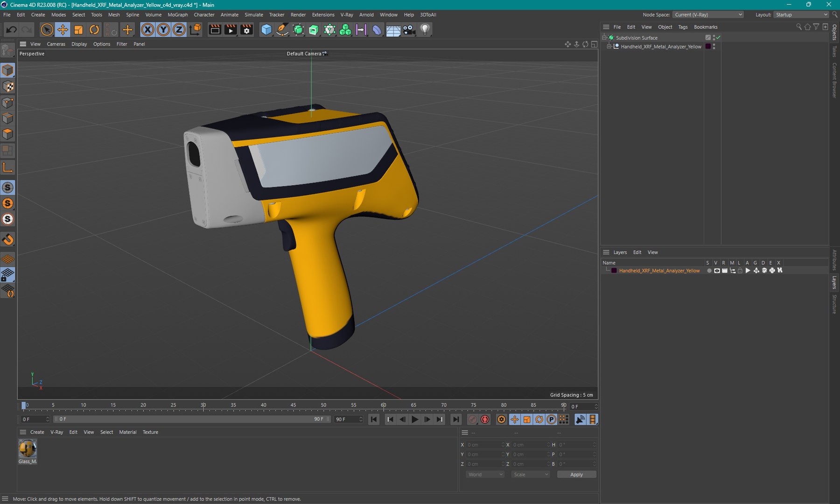The width and height of the screenshot is (840, 504).
Task: Open the MoGraph menu
Action: tap(177, 14)
